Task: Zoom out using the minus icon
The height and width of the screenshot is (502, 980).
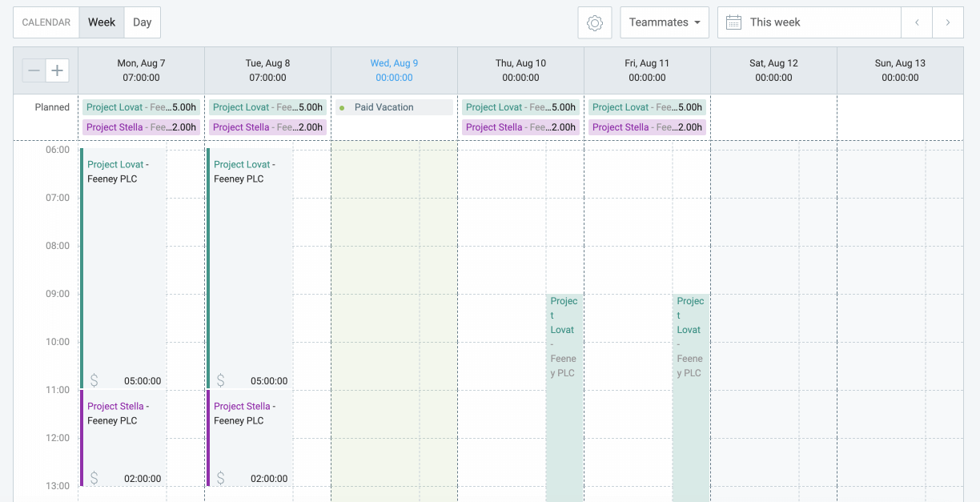Action: coord(34,70)
